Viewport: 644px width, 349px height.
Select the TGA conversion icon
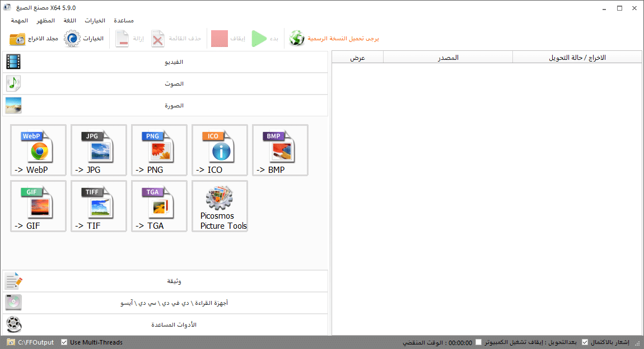159,206
